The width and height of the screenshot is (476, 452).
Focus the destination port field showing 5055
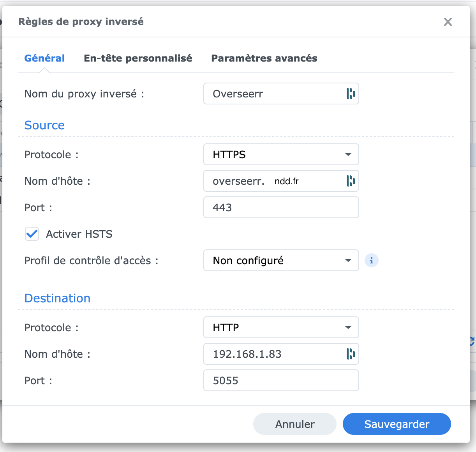281,381
